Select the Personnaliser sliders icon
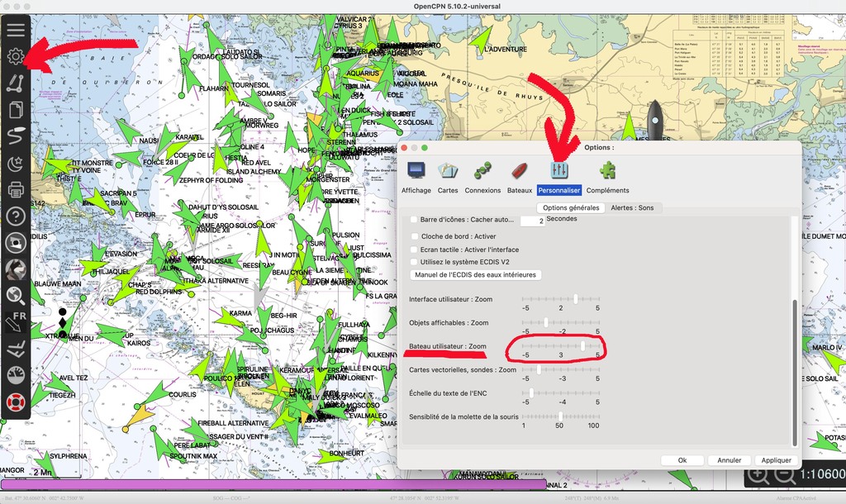846x504 pixels. pyautogui.click(x=559, y=171)
